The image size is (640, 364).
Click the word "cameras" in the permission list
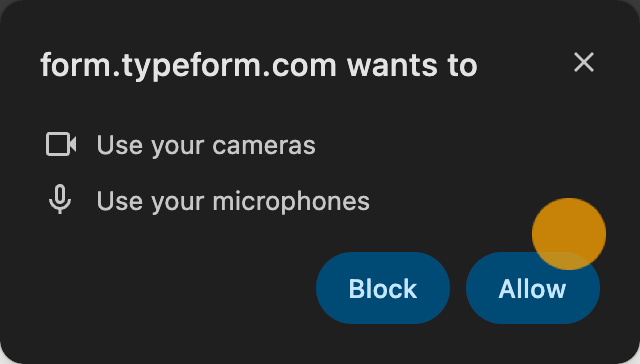tap(264, 145)
